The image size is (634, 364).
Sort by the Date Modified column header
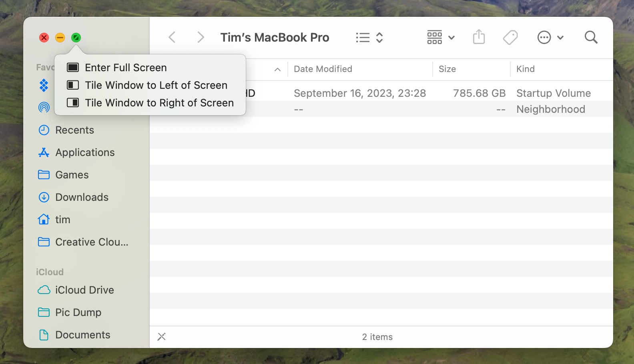[x=323, y=69]
